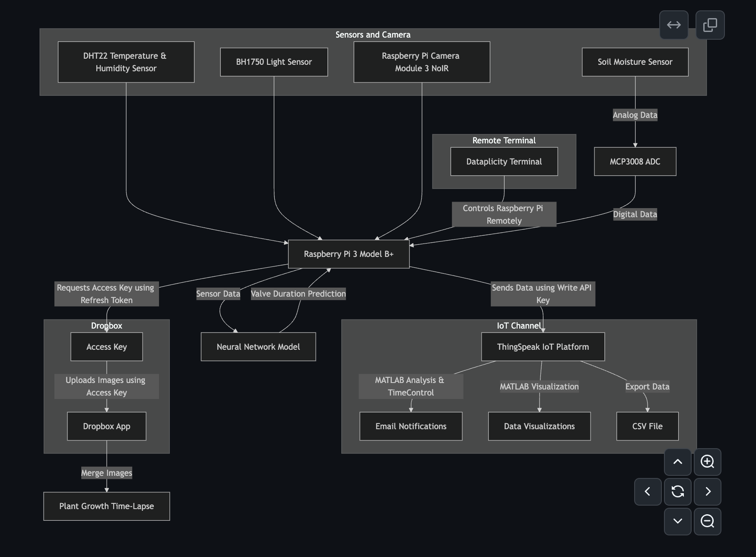This screenshot has height=557, width=756.
Task: Zoom out of the diagram
Action: pyautogui.click(x=707, y=521)
